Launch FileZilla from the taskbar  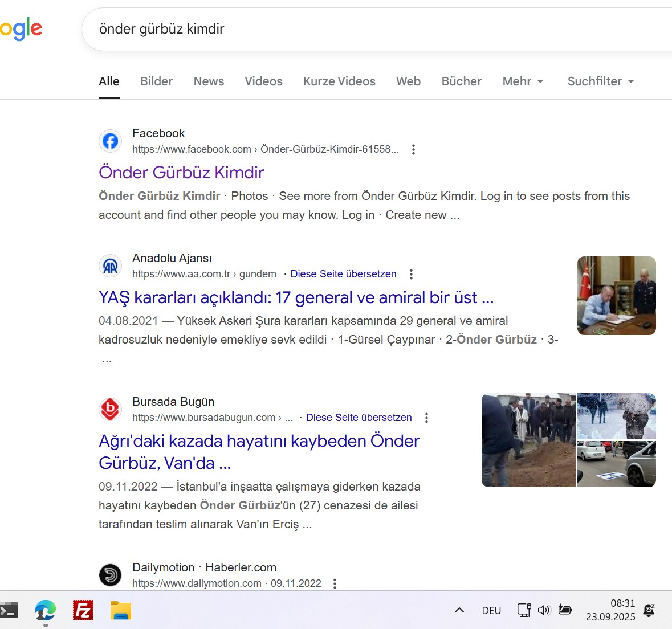tap(83, 611)
